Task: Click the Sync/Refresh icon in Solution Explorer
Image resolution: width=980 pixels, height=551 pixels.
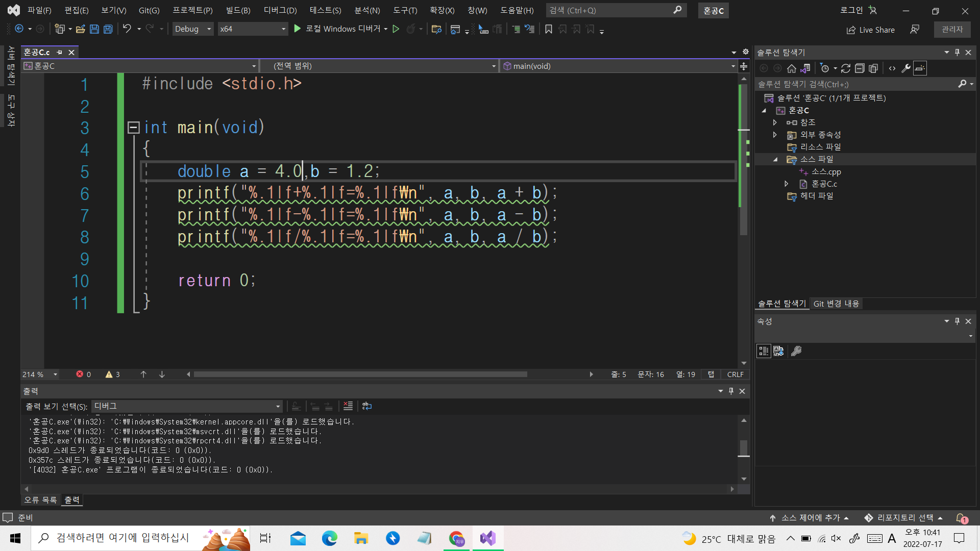Action: click(846, 68)
